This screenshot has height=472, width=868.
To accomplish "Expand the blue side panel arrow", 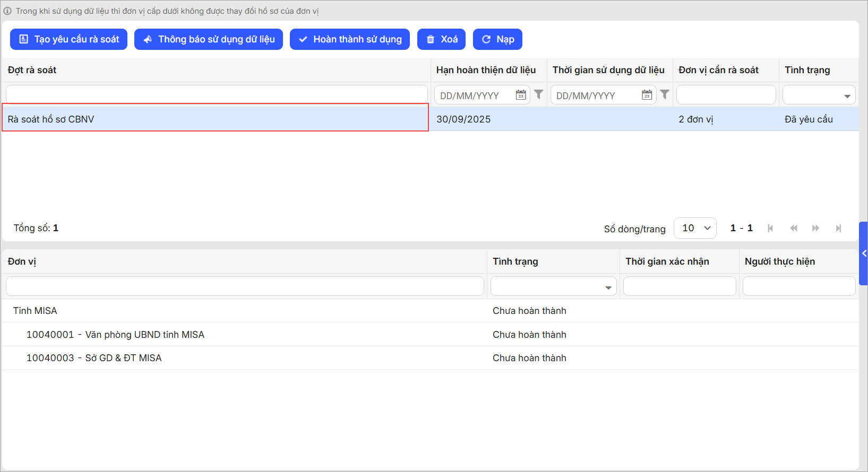I will click(864, 254).
